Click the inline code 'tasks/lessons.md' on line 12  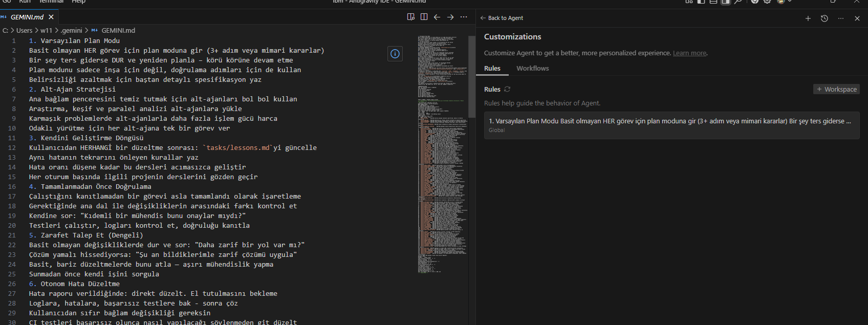coord(237,148)
